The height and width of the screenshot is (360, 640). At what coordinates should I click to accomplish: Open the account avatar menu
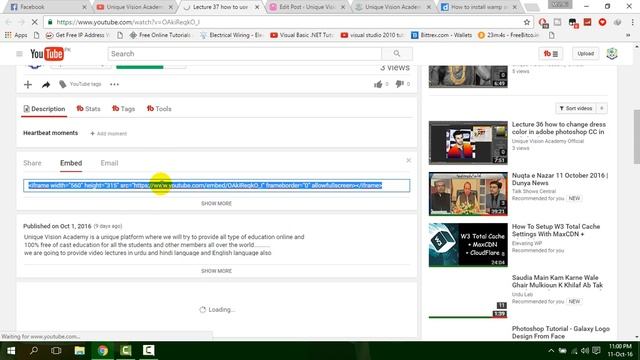tap(611, 53)
